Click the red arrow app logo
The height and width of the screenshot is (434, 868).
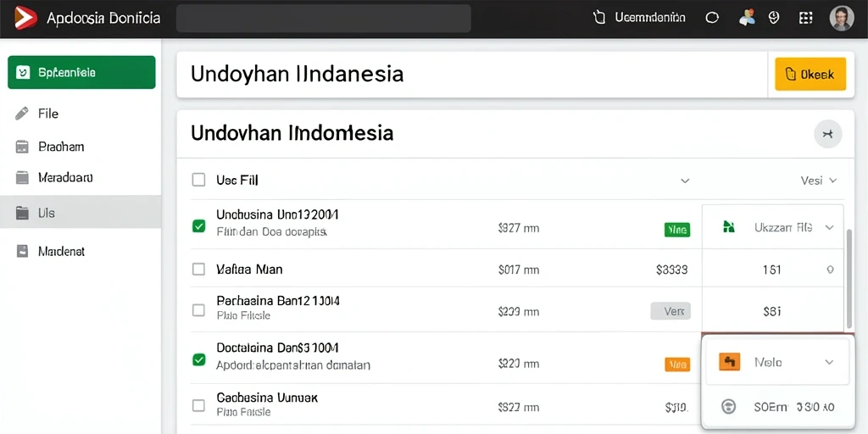click(x=25, y=19)
